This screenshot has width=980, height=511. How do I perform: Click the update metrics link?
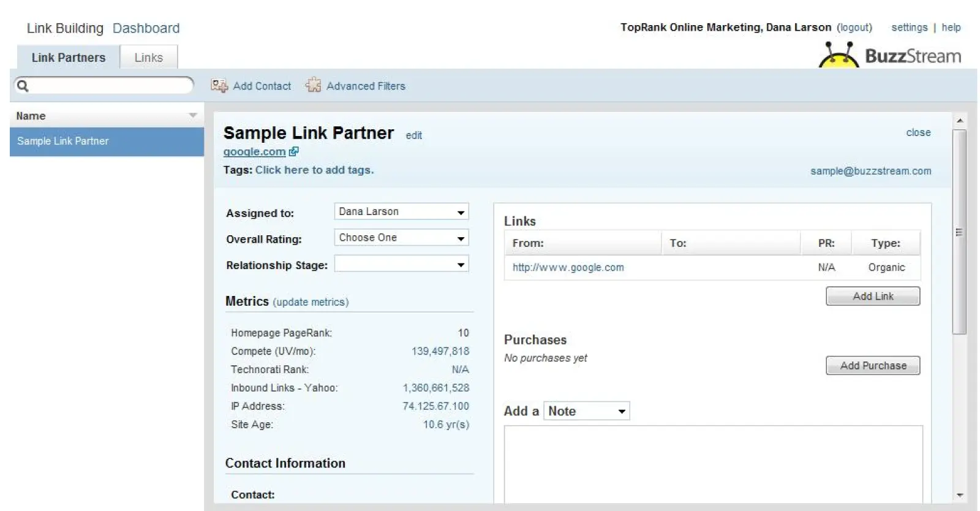point(311,302)
